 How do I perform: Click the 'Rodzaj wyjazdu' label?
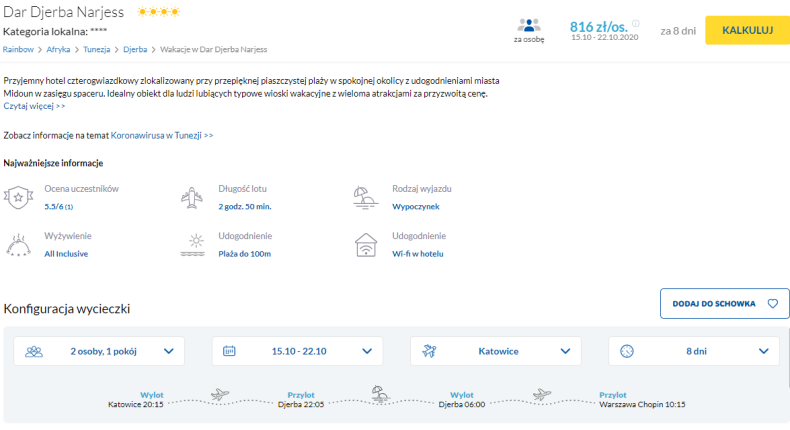(422, 189)
